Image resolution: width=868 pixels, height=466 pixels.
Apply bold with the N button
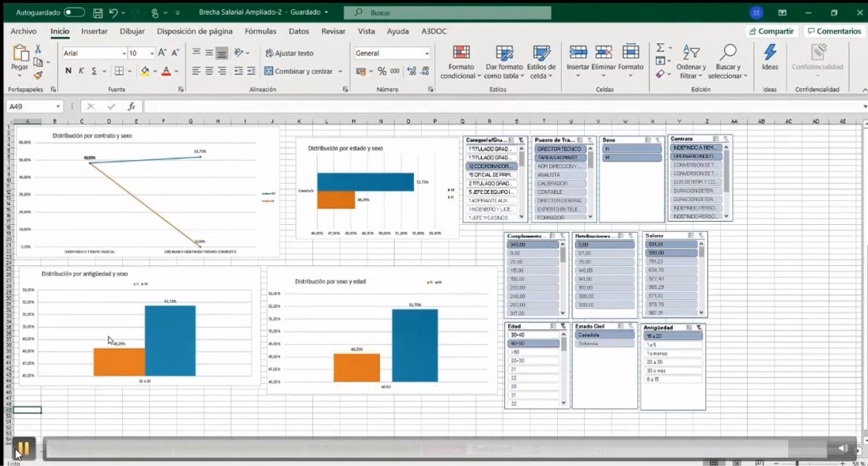(x=68, y=71)
